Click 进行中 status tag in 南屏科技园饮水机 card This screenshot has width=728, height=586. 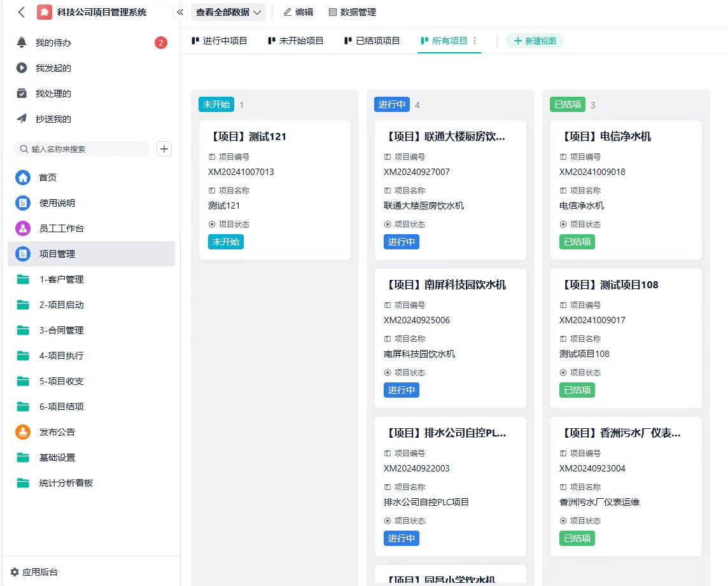tap(401, 390)
